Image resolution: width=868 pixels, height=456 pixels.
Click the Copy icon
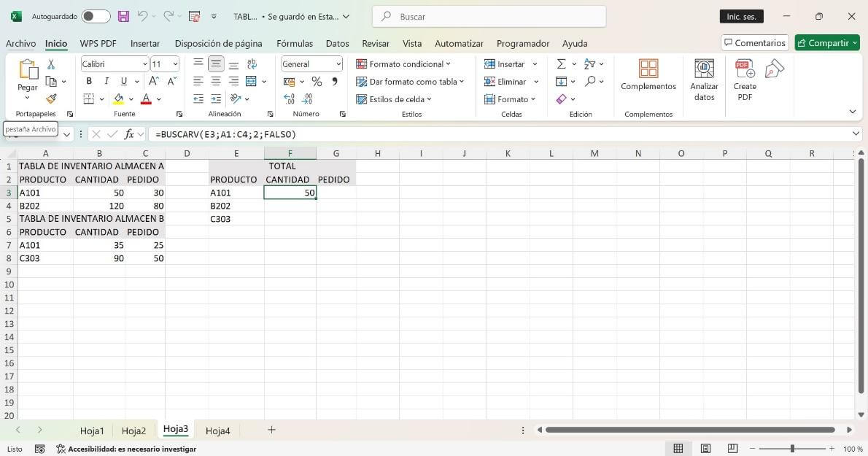51,82
